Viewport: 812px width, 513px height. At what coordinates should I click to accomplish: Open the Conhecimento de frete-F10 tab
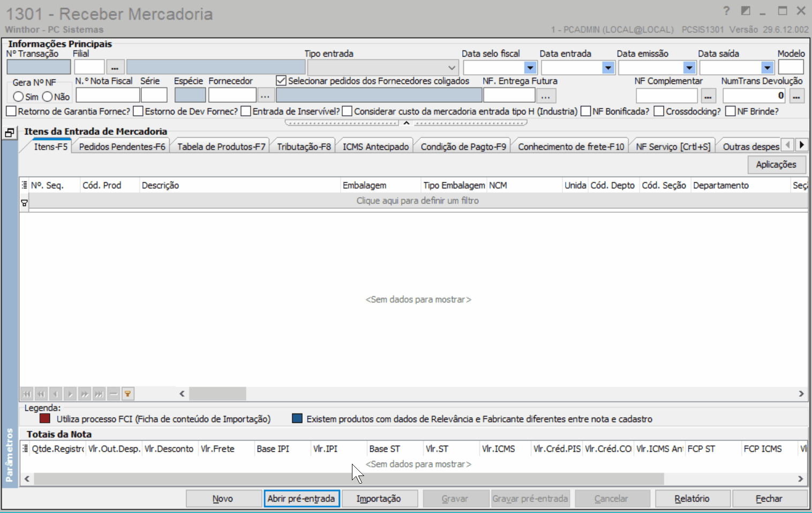click(571, 147)
